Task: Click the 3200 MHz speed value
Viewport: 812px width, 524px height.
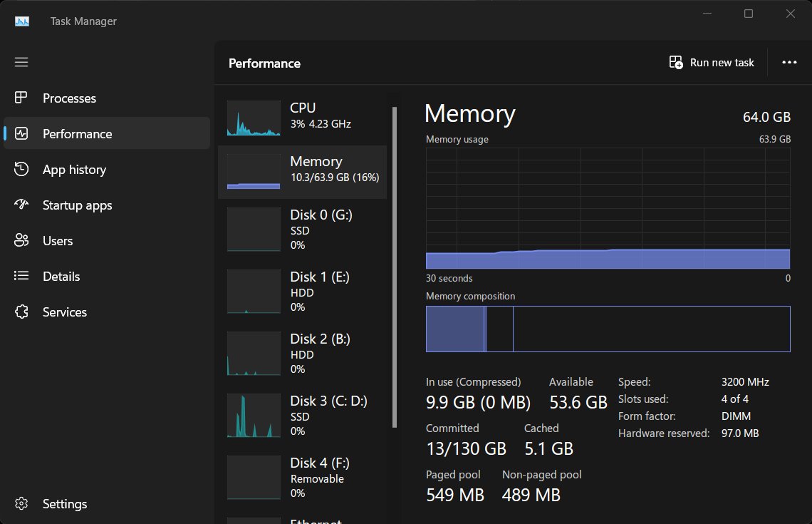Action: [745, 382]
